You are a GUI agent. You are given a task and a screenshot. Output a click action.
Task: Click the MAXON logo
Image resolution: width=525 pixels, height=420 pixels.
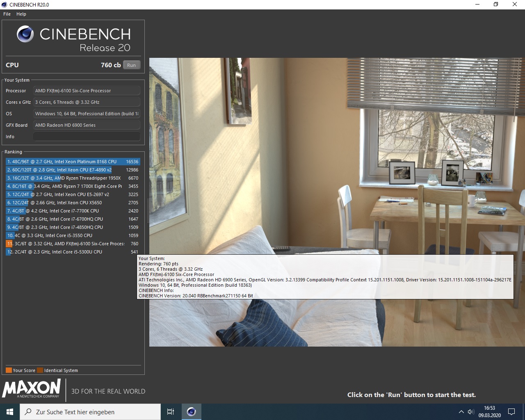32,388
